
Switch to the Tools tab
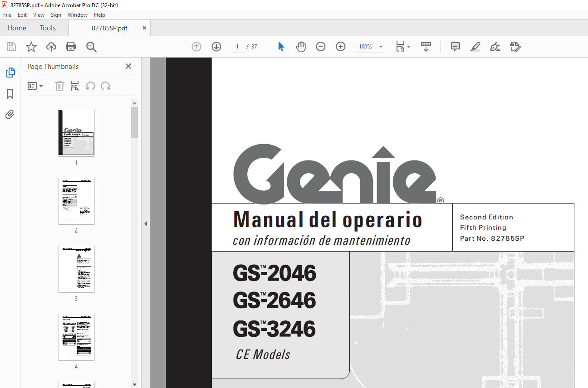[x=48, y=28]
